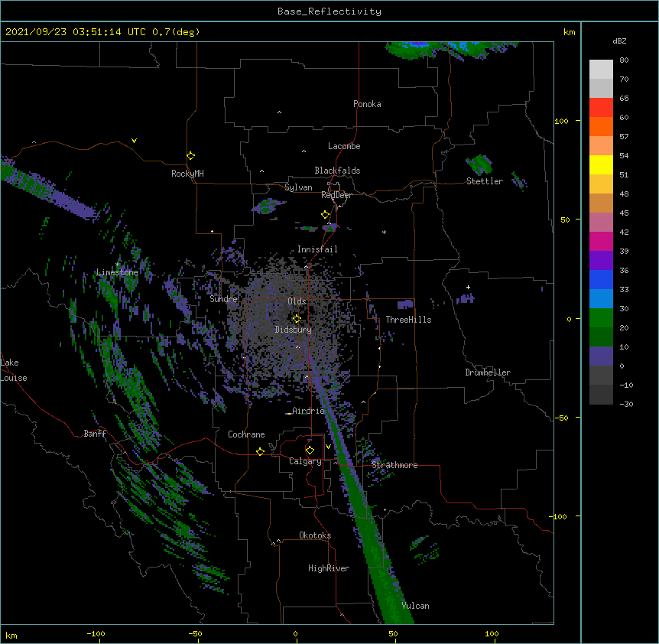Click the Louise label text
659x644 pixels.
[x=14, y=378]
